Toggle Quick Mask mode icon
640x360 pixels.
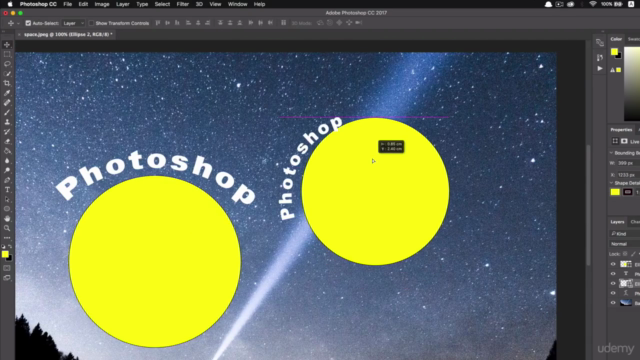tap(7, 268)
